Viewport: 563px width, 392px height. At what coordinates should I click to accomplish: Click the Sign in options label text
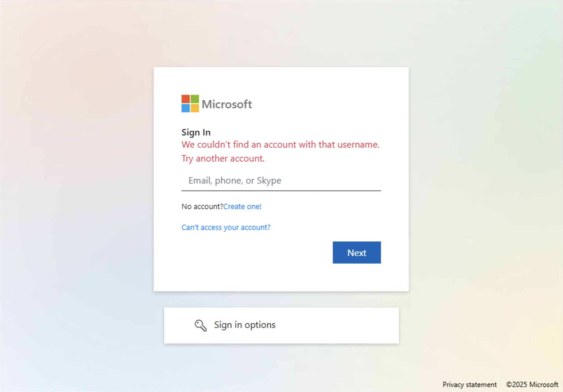coord(245,325)
